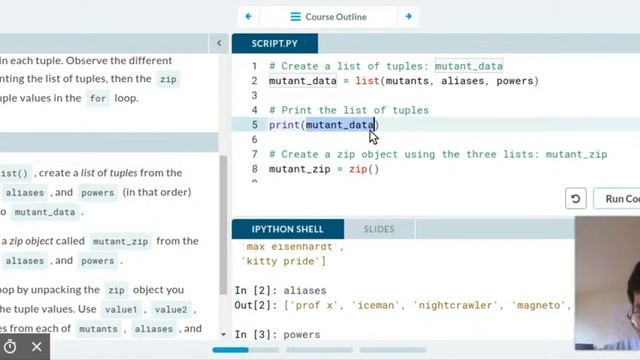Click the 'zip' code label near 'then the'

point(168,79)
